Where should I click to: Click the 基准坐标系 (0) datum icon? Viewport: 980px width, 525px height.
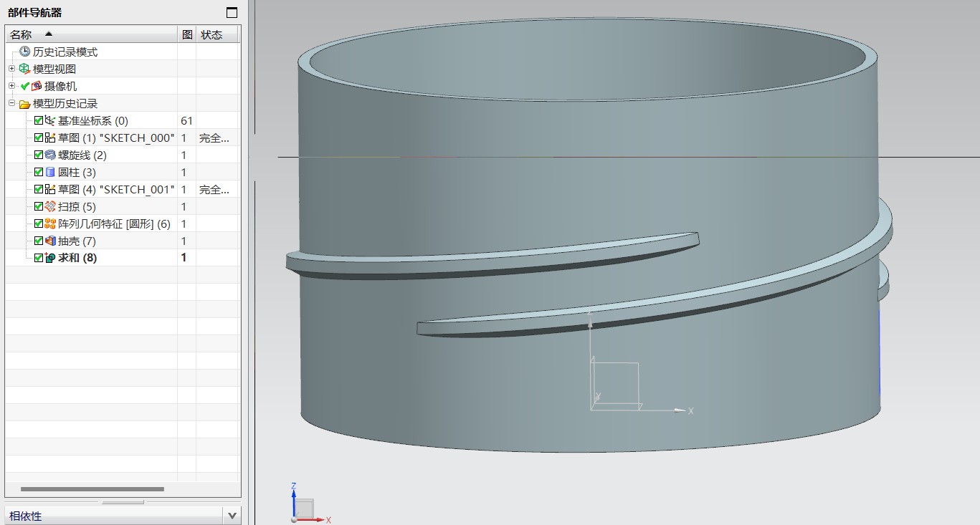[50, 120]
